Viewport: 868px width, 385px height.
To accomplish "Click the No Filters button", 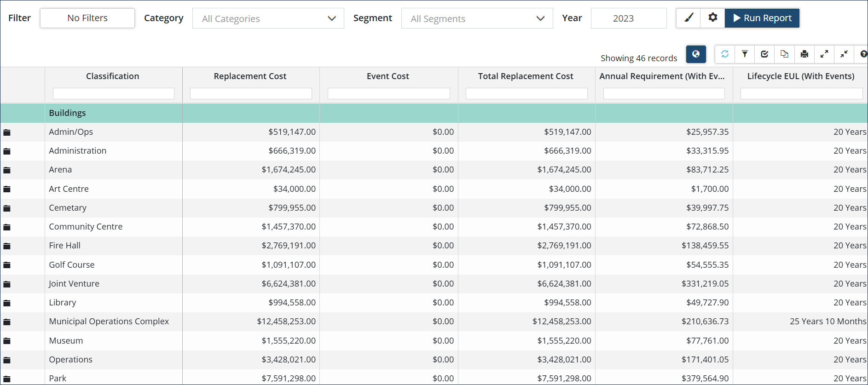I will [x=87, y=18].
